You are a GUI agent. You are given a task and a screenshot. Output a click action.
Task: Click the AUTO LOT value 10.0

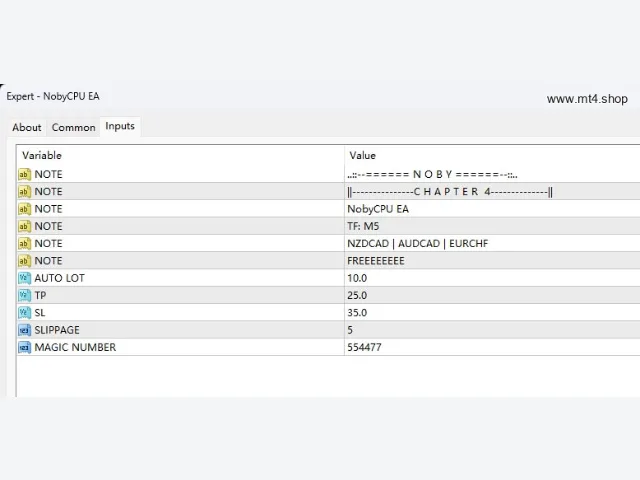pyautogui.click(x=357, y=278)
